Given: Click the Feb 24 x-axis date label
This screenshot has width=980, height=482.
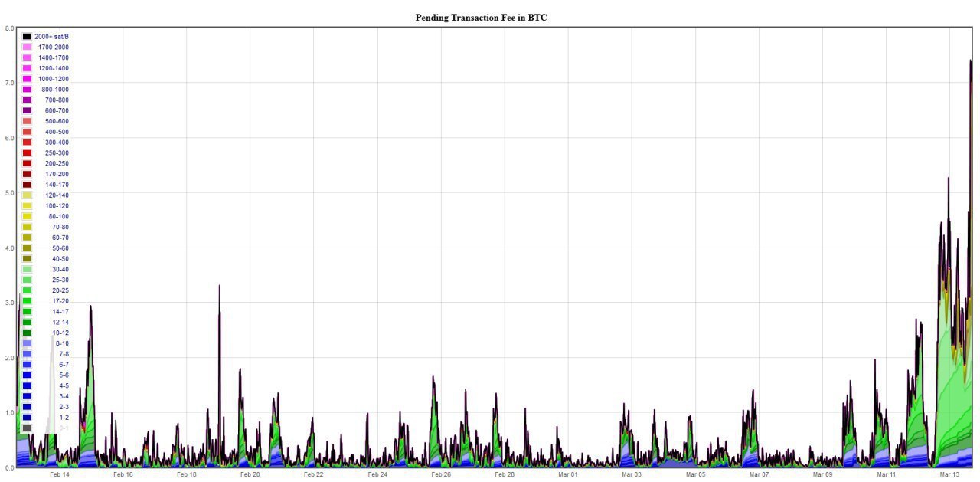Looking at the screenshot, I should pyautogui.click(x=377, y=475).
